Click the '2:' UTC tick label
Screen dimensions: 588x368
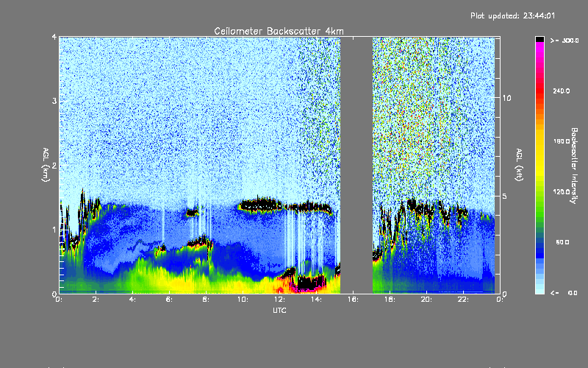pyautogui.click(x=96, y=300)
